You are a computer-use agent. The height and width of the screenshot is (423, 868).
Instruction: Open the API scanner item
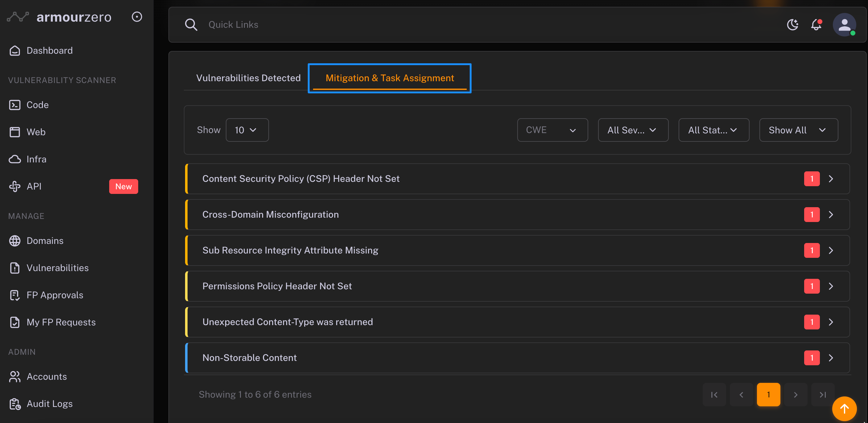pyautogui.click(x=34, y=186)
